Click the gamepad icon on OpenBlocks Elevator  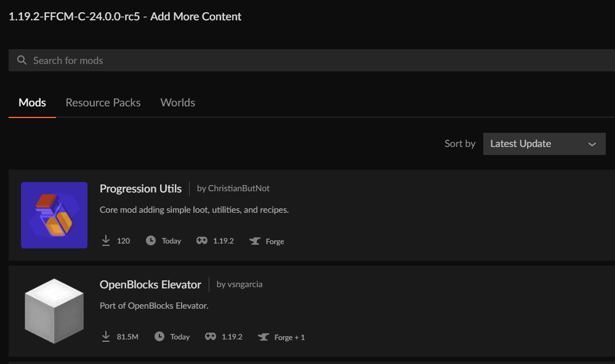pyautogui.click(x=211, y=336)
